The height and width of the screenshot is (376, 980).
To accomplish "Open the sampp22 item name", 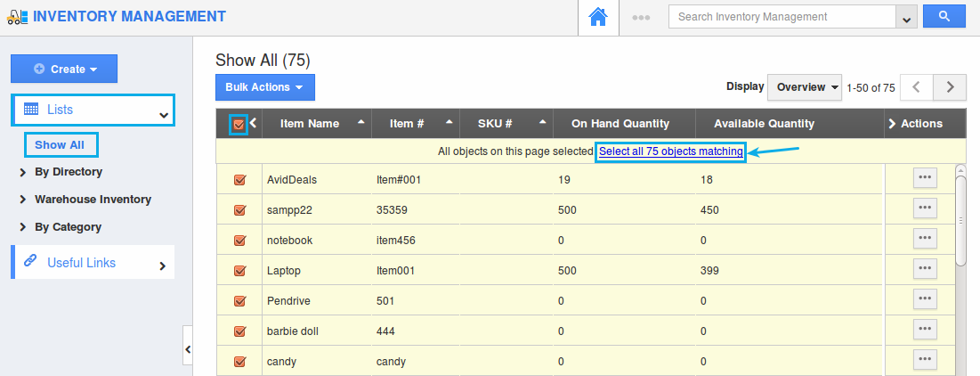I will 289,210.
